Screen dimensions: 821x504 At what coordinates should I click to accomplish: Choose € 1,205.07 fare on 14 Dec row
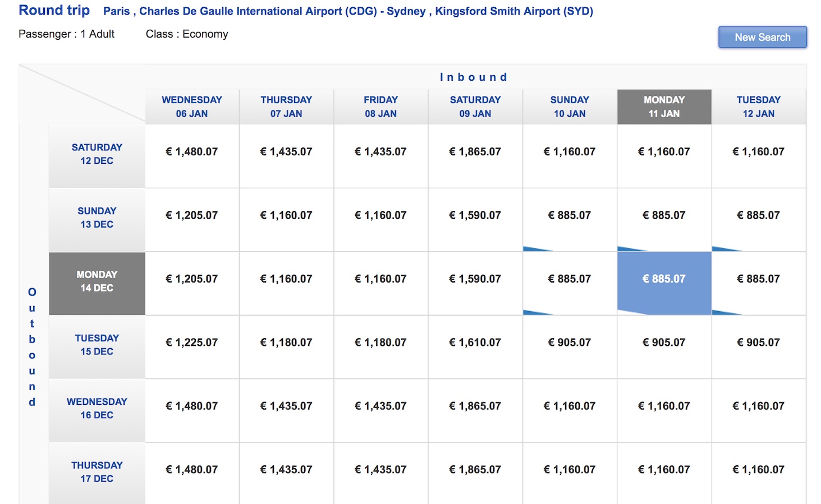coord(192,284)
